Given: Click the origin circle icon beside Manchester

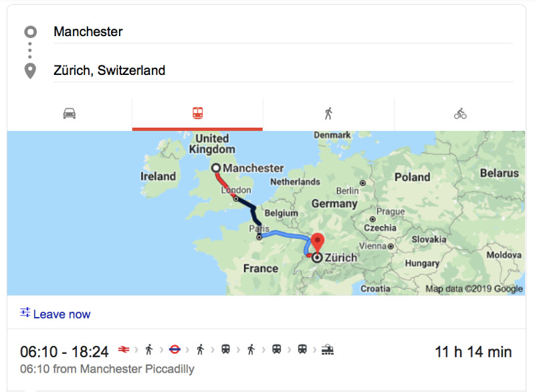Looking at the screenshot, I should click(x=30, y=32).
